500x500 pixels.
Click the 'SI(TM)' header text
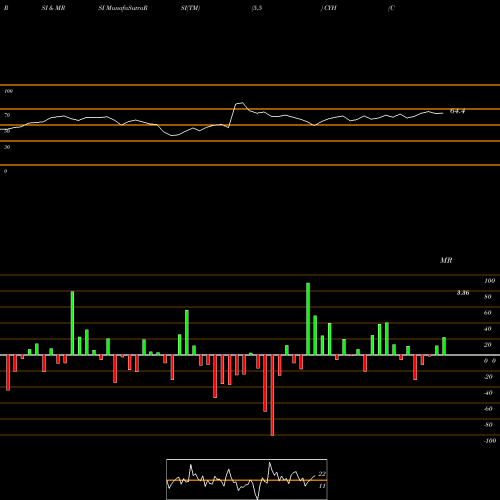click(190, 8)
